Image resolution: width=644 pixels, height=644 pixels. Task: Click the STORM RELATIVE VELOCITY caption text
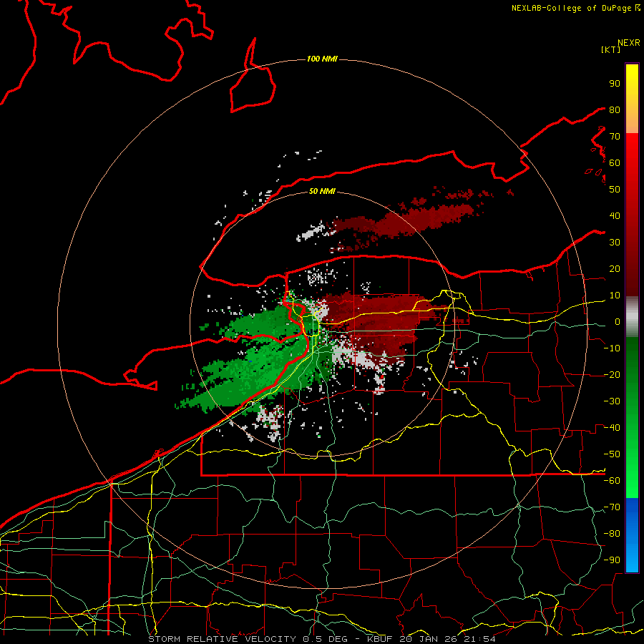(222, 639)
